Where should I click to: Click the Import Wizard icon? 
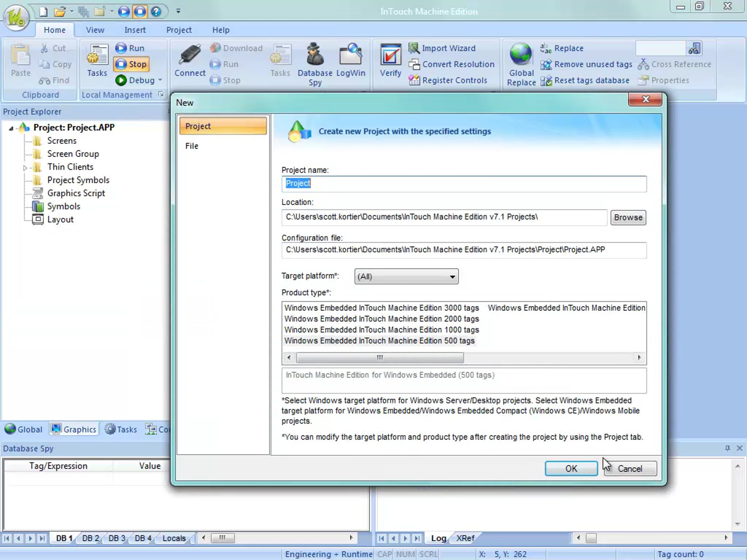(x=414, y=48)
